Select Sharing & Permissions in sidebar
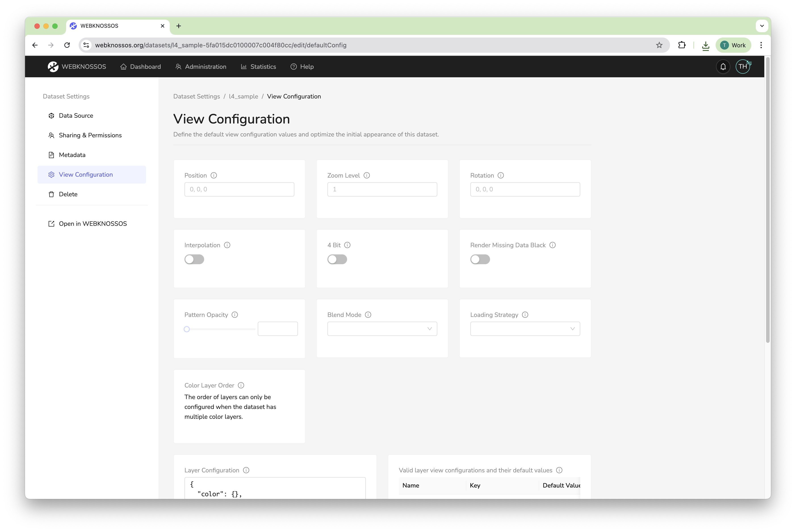Image resolution: width=796 pixels, height=532 pixels. (x=90, y=135)
